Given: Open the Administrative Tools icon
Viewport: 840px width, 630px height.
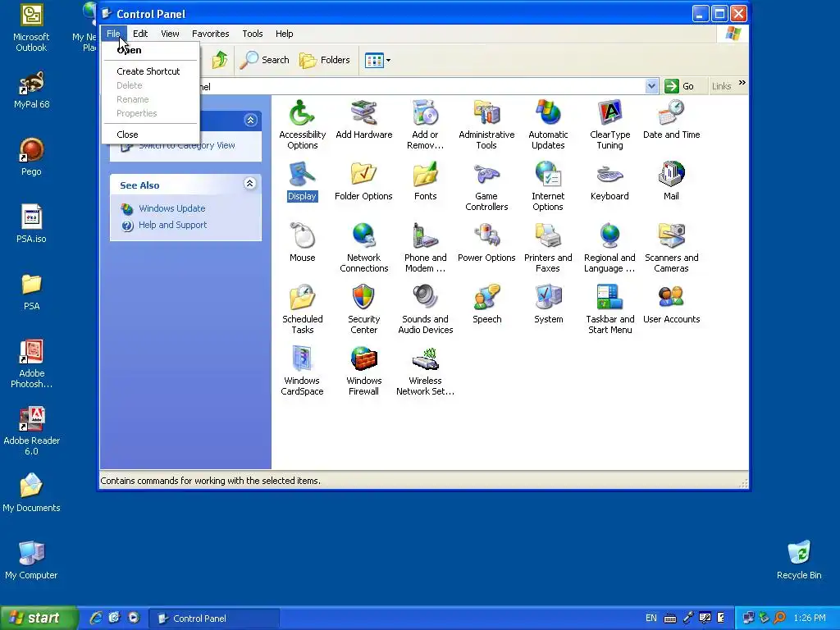Looking at the screenshot, I should 486,125.
